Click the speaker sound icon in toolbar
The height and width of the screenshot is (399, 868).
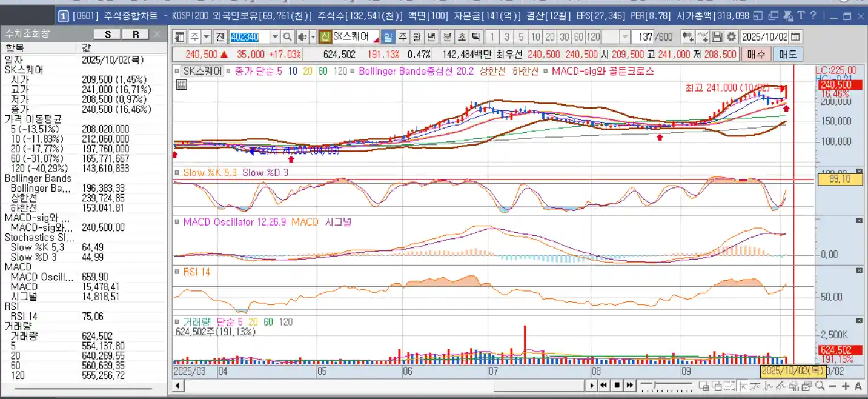click(302, 37)
